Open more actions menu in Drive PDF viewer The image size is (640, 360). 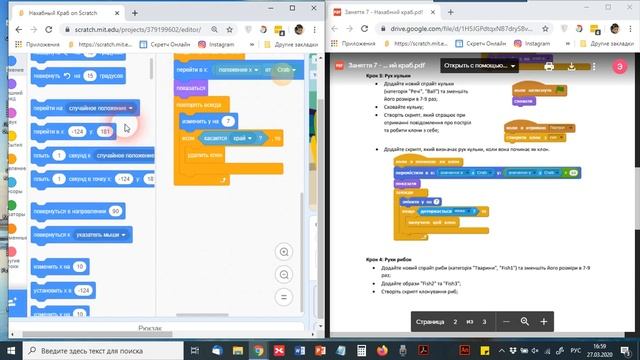click(x=594, y=66)
